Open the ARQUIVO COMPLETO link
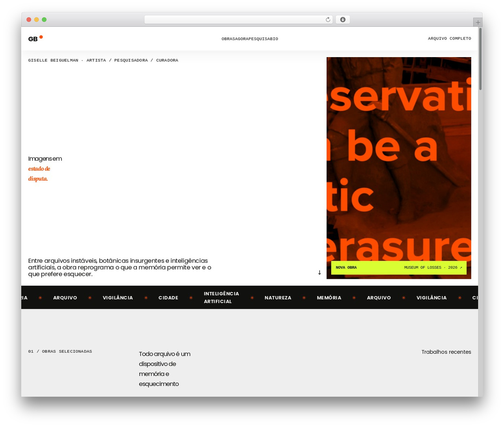This screenshot has height=427, width=504. click(450, 39)
